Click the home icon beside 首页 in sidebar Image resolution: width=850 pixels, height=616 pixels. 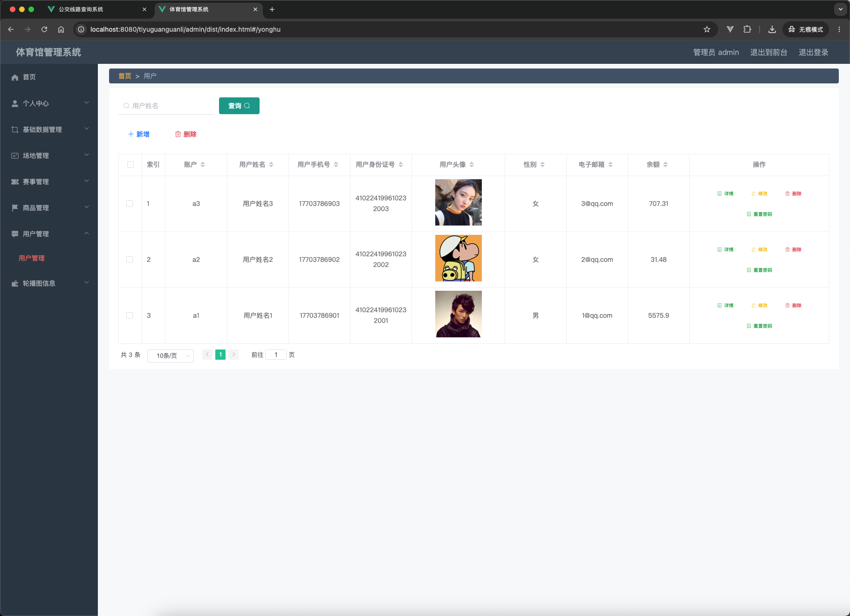pyautogui.click(x=15, y=77)
